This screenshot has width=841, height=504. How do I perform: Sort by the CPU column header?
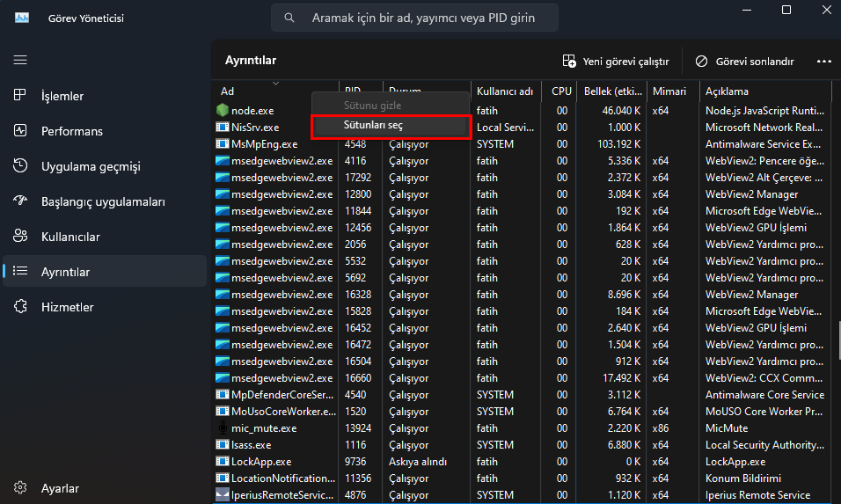[x=559, y=91]
